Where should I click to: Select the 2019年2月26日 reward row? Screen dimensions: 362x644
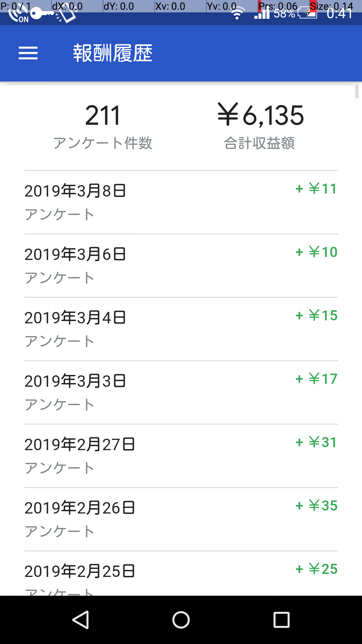(x=181, y=519)
